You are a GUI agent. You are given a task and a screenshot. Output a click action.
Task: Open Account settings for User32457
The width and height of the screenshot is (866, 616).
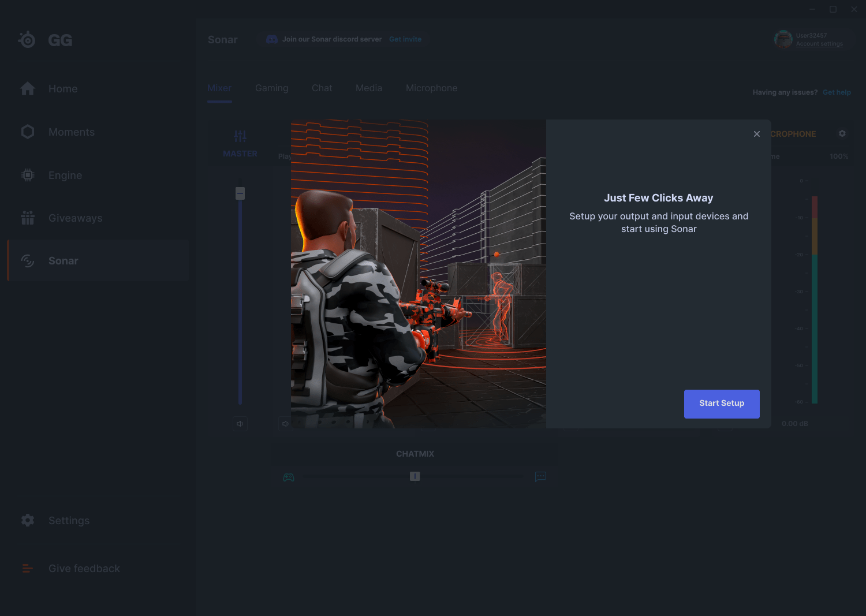(x=819, y=43)
